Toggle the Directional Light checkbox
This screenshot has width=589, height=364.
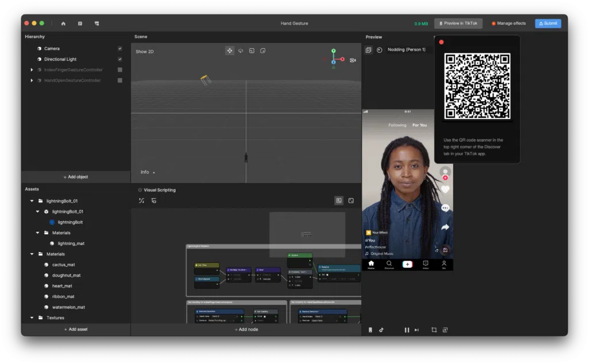(x=120, y=59)
